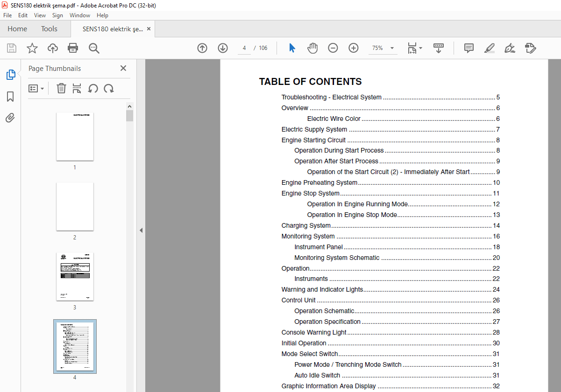Go to previous page with up arrow
This screenshot has height=392, width=561.
coord(202,48)
